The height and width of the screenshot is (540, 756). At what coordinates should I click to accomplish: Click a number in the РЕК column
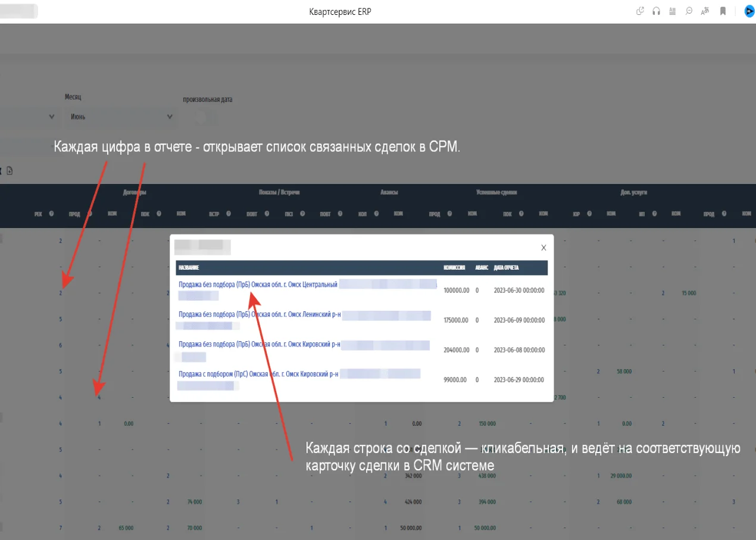60,292
